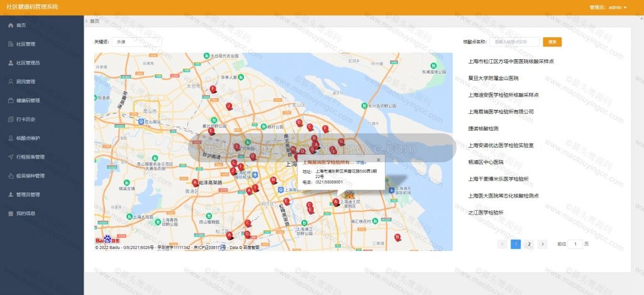
Task: Focus the 关键词 input containing 外滩
Action: 136,42
